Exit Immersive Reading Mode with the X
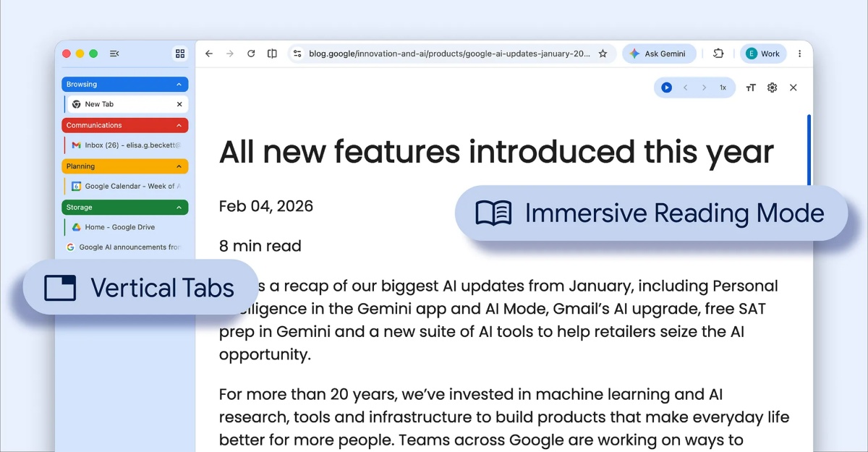 [x=793, y=87]
